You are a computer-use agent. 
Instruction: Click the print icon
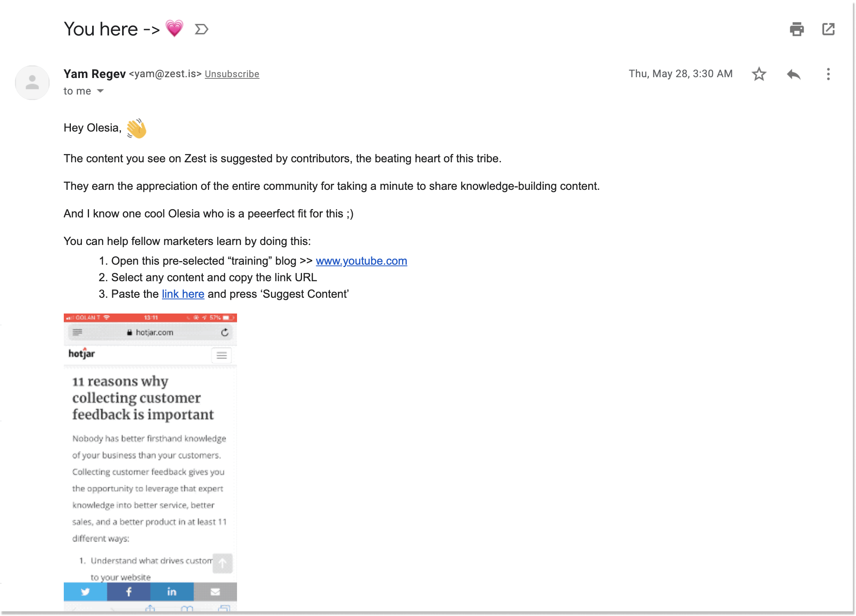[797, 29]
